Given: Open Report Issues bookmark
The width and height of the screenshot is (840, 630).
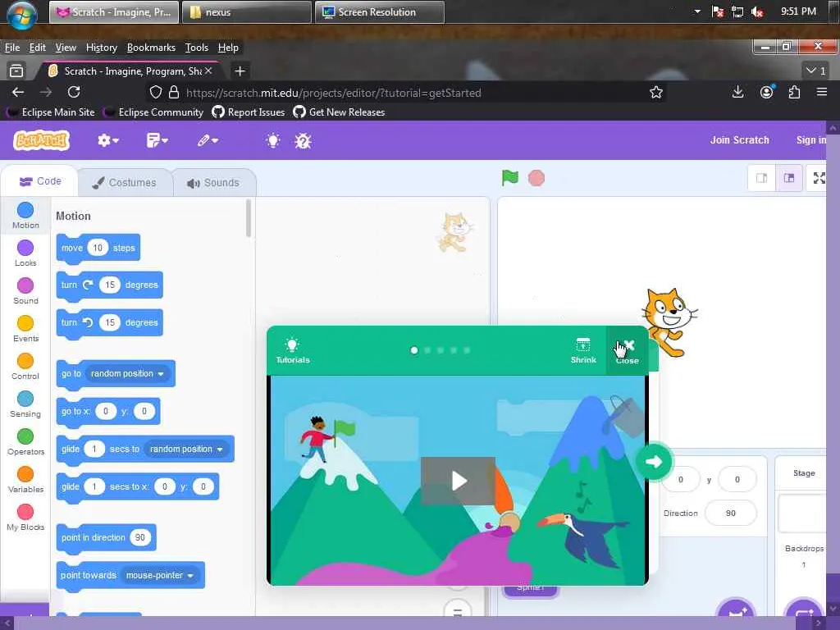Looking at the screenshot, I should [x=249, y=112].
